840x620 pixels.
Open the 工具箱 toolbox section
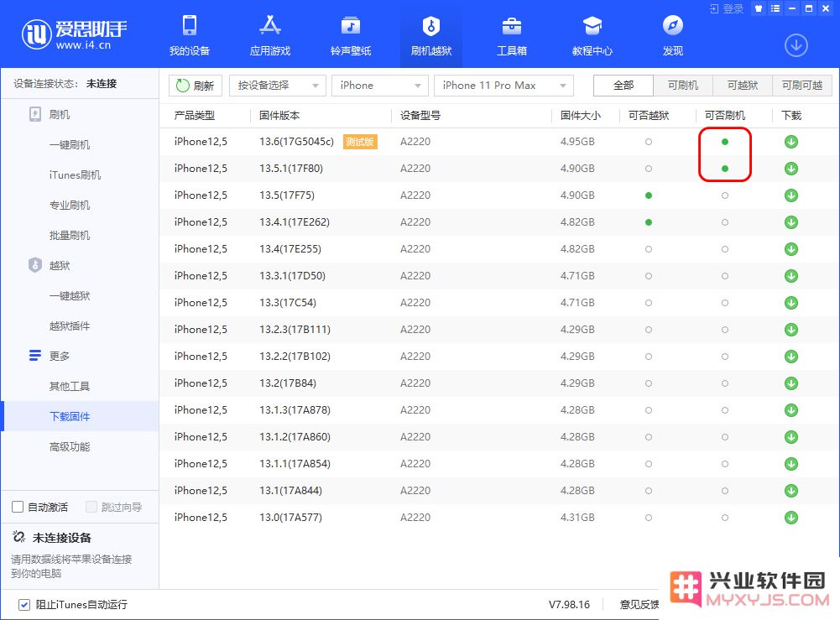(512, 36)
